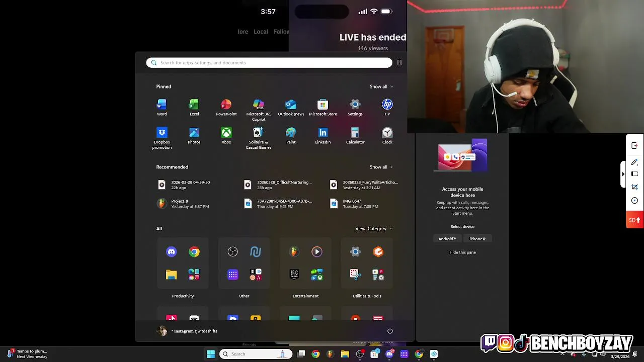Open Discord in Productivity category
The height and width of the screenshot is (362, 644).
pyautogui.click(x=172, y=251)
